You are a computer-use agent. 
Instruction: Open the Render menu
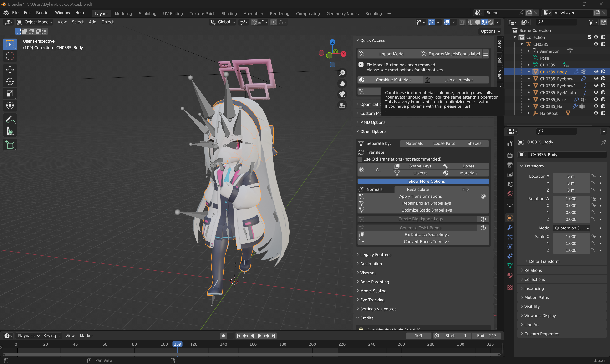pos(43,13)
